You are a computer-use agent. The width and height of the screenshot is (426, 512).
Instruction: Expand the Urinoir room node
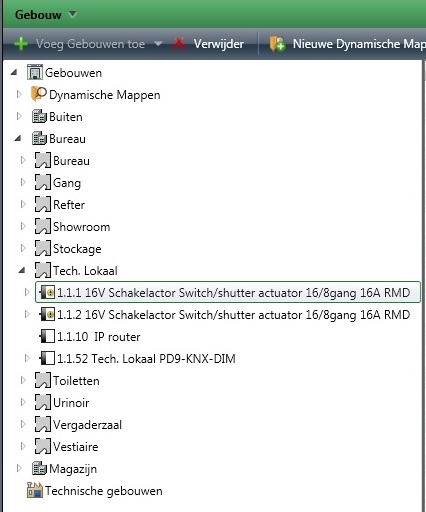point(23,402)
